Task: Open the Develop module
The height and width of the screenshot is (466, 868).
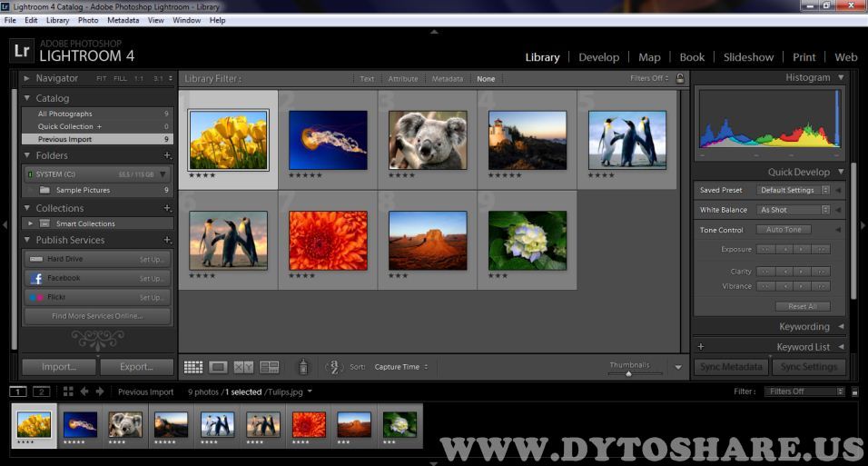Action: tap(599, 57)
